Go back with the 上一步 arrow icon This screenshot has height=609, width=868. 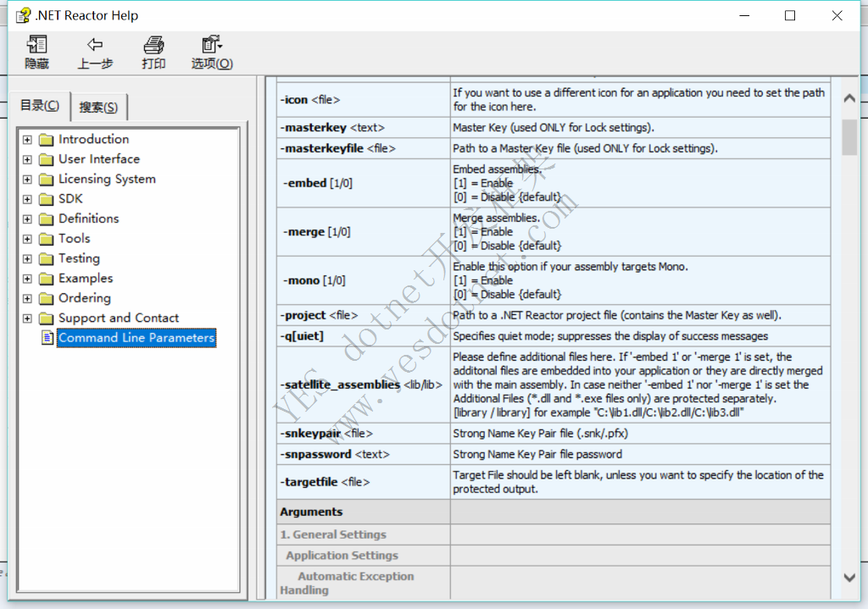click(x=95, y=44)
